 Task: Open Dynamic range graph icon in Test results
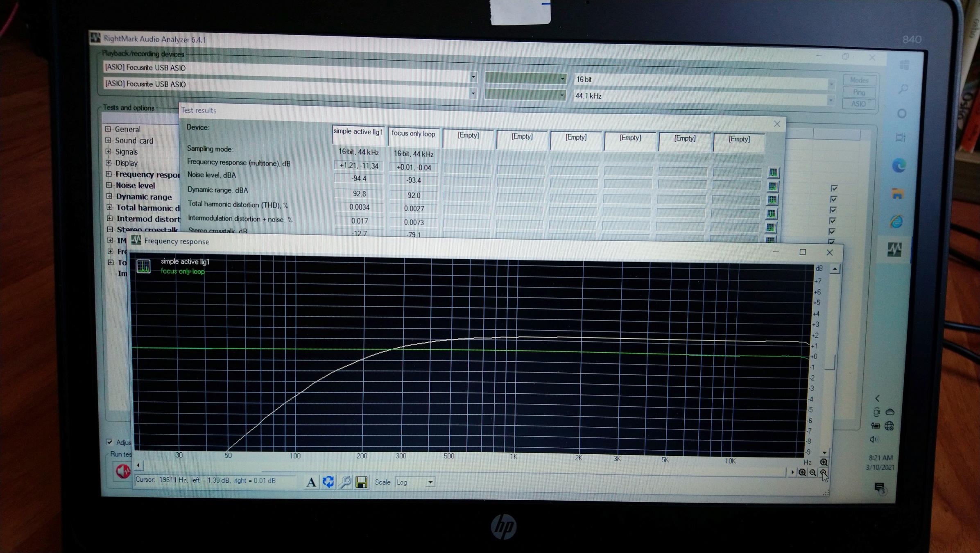(772, 200)
